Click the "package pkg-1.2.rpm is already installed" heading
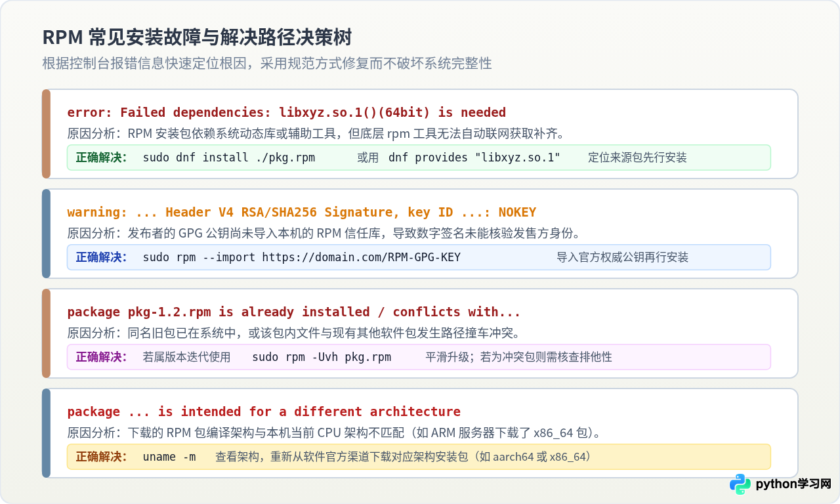Screen dimensions: 840x504 coord(294,312)
